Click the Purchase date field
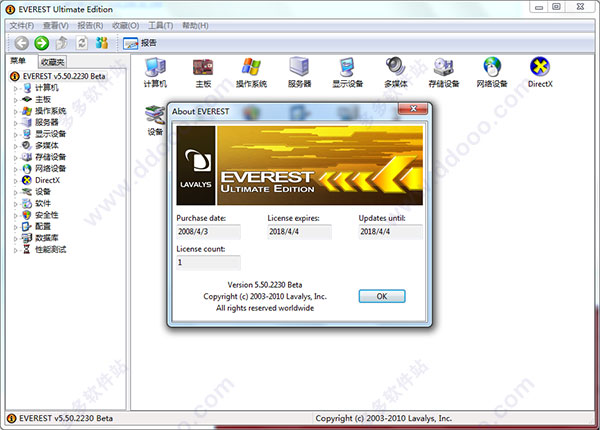Screen dimensions: 600x430 click(209, 231)
